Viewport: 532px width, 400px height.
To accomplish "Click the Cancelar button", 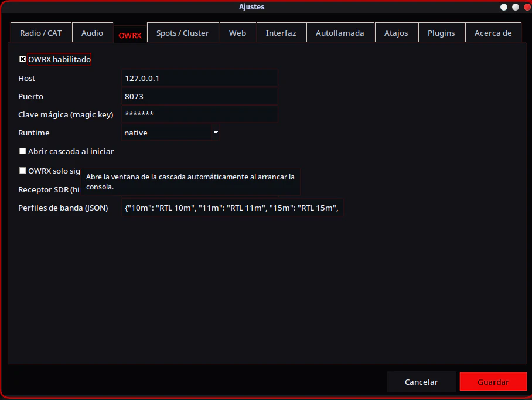I will click(421, 382).
